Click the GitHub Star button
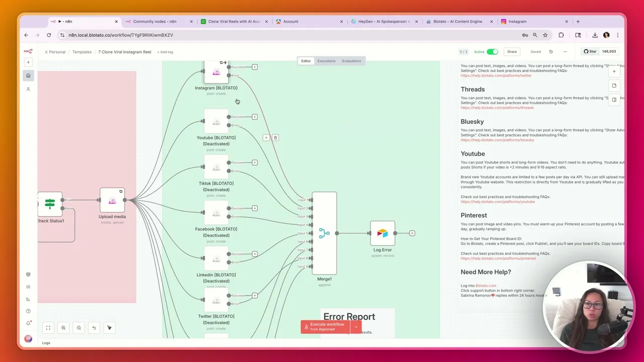644x362 pixels. click(x=590, y=51)
